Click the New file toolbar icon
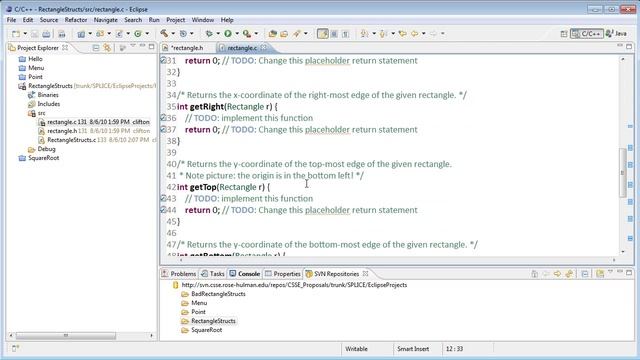Screen dimensions: 640x360 tap(16, 34)
